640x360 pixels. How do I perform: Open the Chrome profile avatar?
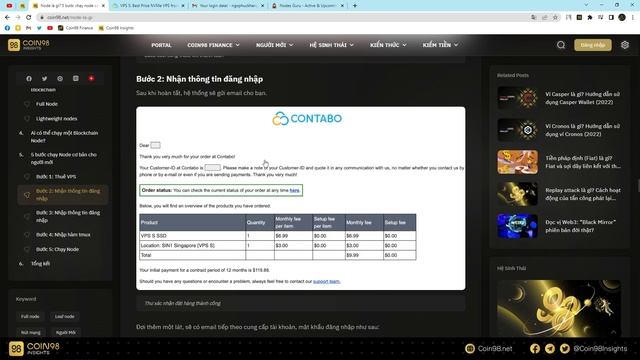pos(622,17)
